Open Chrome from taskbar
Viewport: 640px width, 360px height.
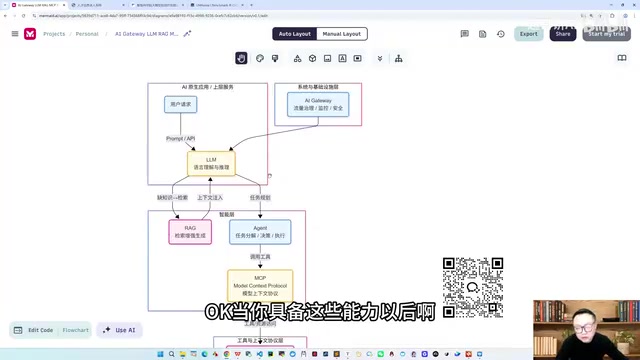coord(227,354)
